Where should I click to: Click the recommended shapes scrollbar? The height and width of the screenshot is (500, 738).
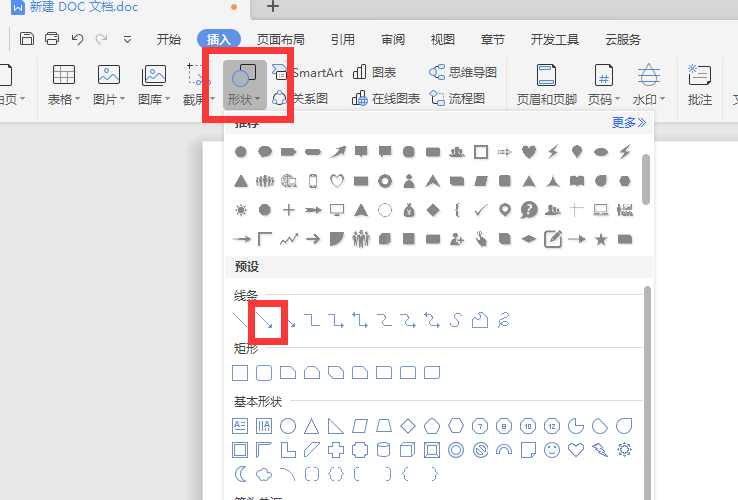click(x=646, y=179)
